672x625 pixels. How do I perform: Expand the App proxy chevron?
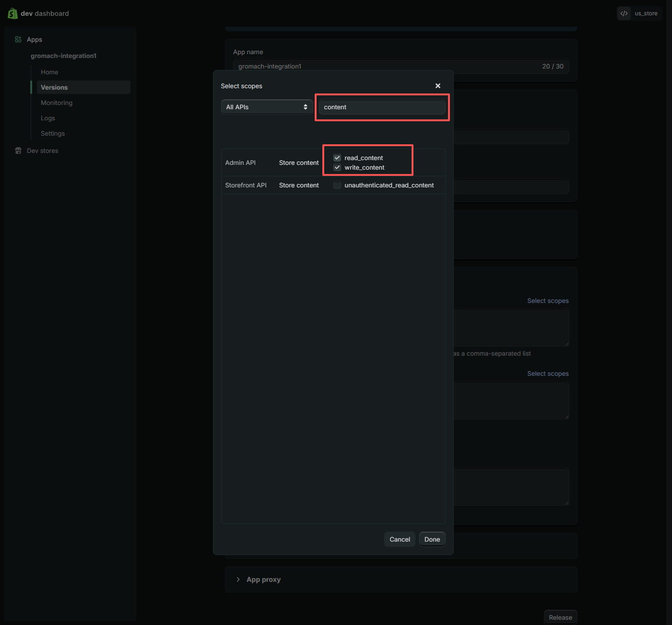(238, 579)
